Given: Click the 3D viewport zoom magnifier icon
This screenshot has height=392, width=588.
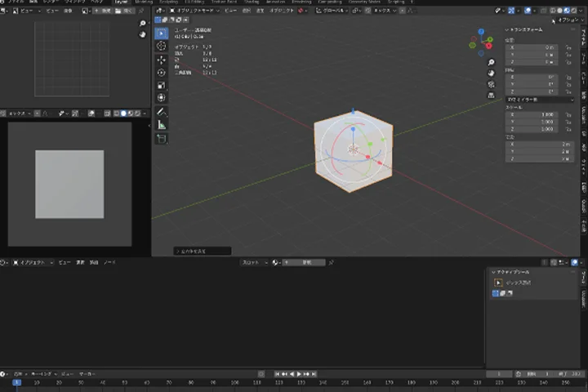Looking at the screenshot, I should pos(491,62).
